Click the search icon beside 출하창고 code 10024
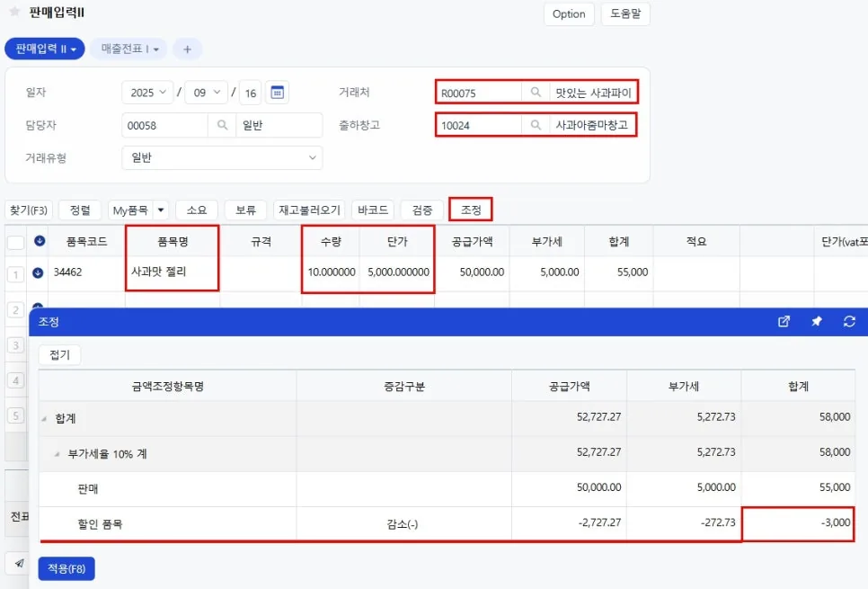The height and width of the screenshot is (589, 868). click(536, 125)
